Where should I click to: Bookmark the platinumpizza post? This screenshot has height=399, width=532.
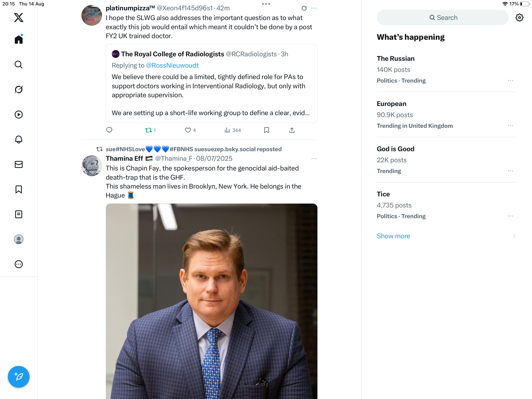pyautogui.click(x=266, y=130)
